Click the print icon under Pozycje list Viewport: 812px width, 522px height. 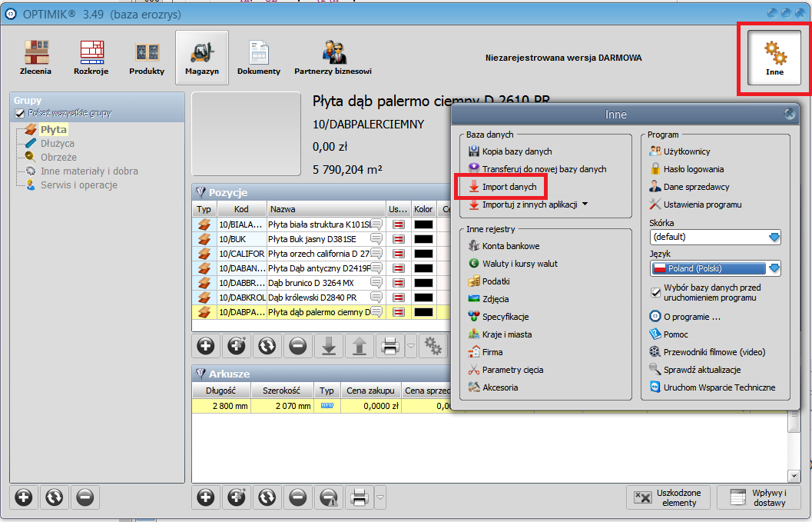click(x=389, y=347)
